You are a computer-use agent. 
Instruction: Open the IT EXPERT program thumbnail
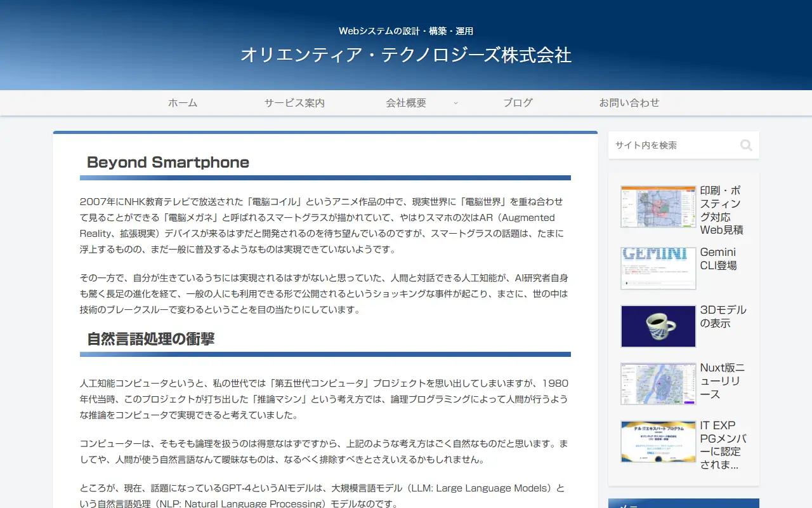tap(658, 442)
